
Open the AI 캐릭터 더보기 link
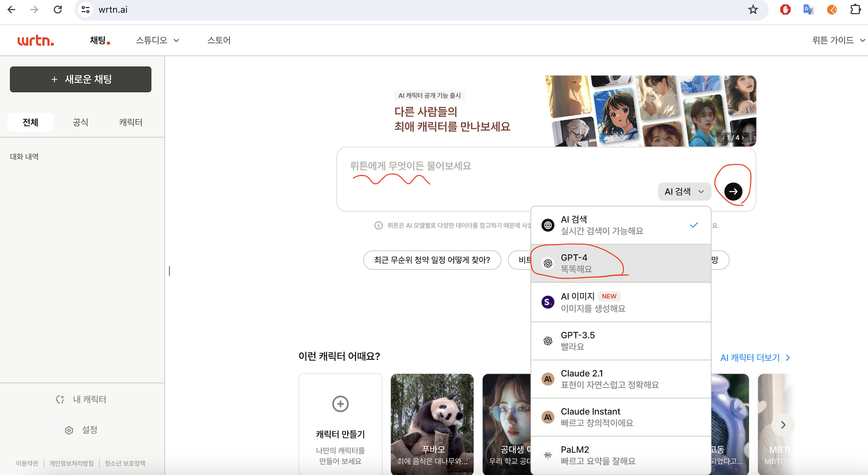point(755,358)
